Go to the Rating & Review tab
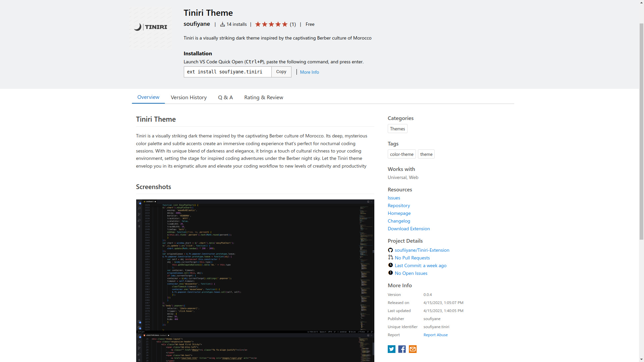This screenshot has height=362, width=644. coord(264,97)
